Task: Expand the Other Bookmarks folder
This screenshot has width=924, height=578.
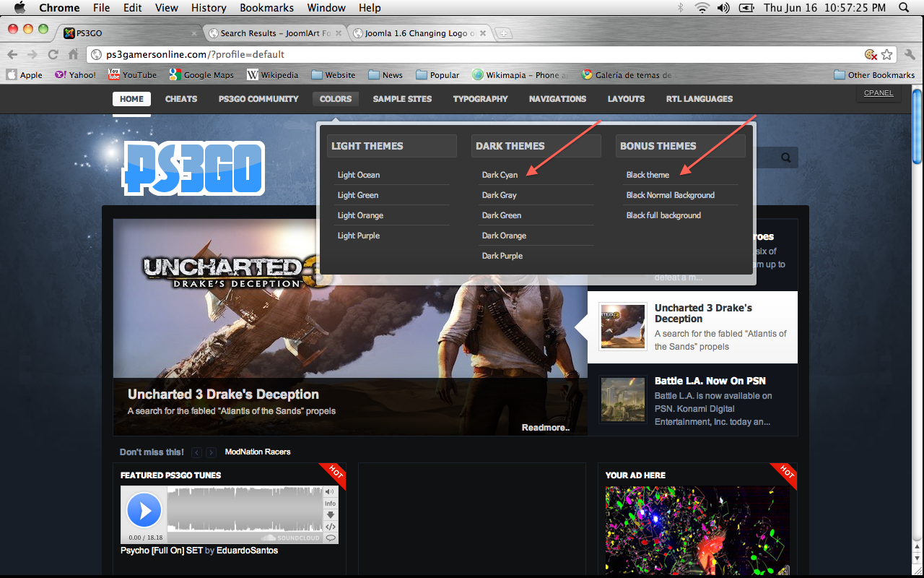Action: coord(874,74)
